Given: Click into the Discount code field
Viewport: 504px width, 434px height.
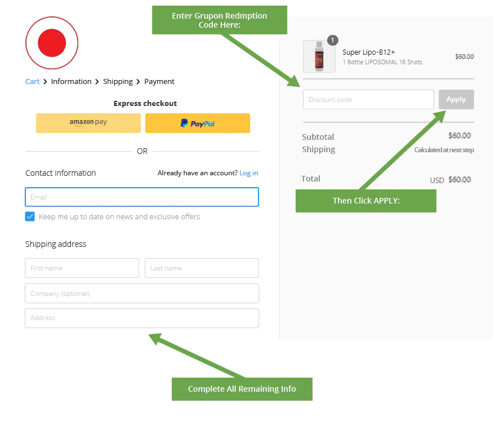Looking at the screenshot, I should pos(368,100).
